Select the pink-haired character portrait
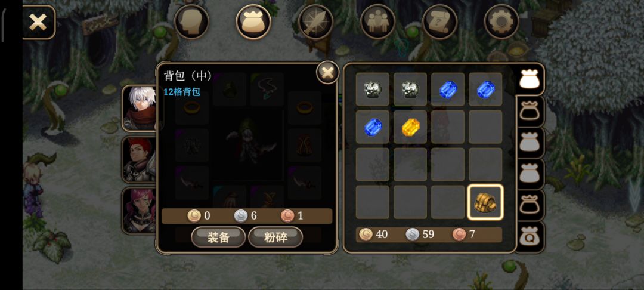 (x=140, y=211)
